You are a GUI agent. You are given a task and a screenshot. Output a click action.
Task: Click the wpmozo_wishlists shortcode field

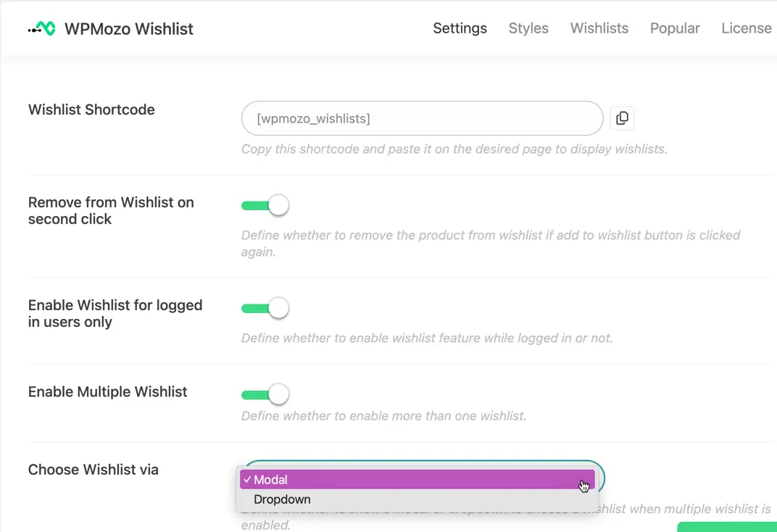(422, 118)
